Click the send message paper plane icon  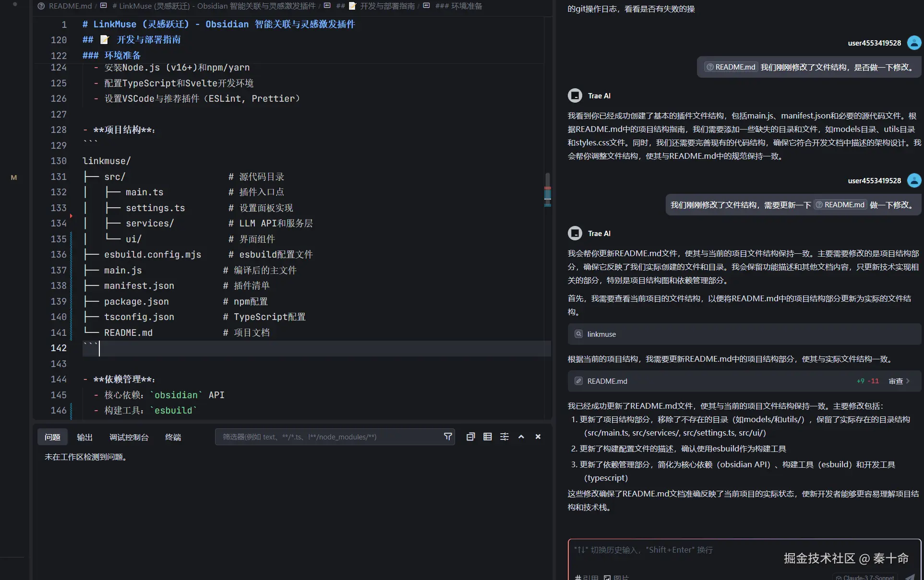[x=909, y=576]
